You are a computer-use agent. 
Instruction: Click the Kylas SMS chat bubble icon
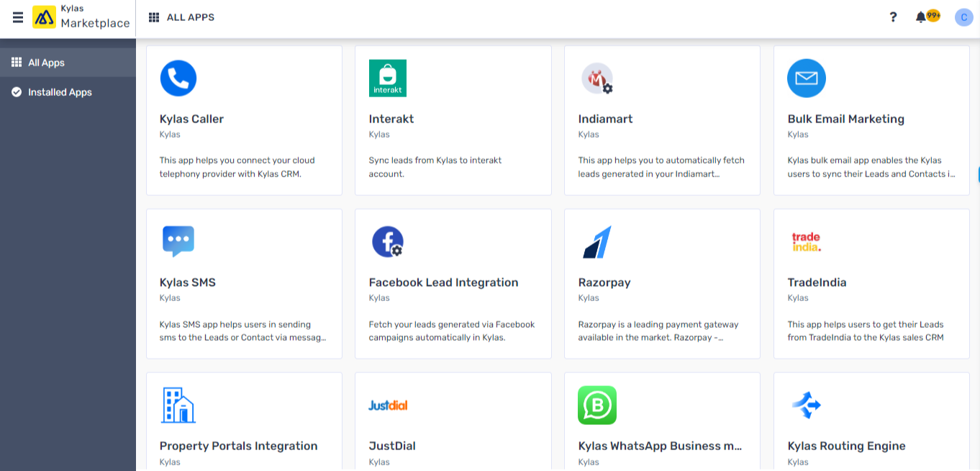[178, 241]
